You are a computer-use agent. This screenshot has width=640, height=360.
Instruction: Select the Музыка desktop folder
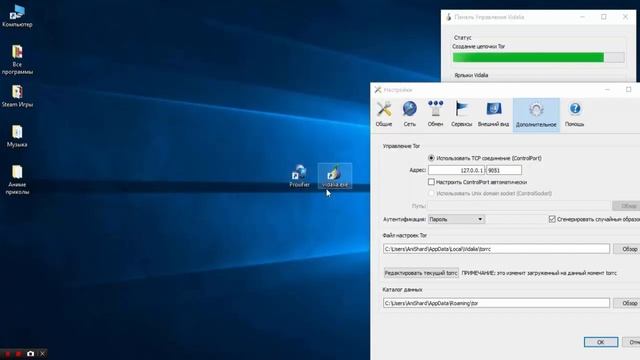(x=17, y=136)
